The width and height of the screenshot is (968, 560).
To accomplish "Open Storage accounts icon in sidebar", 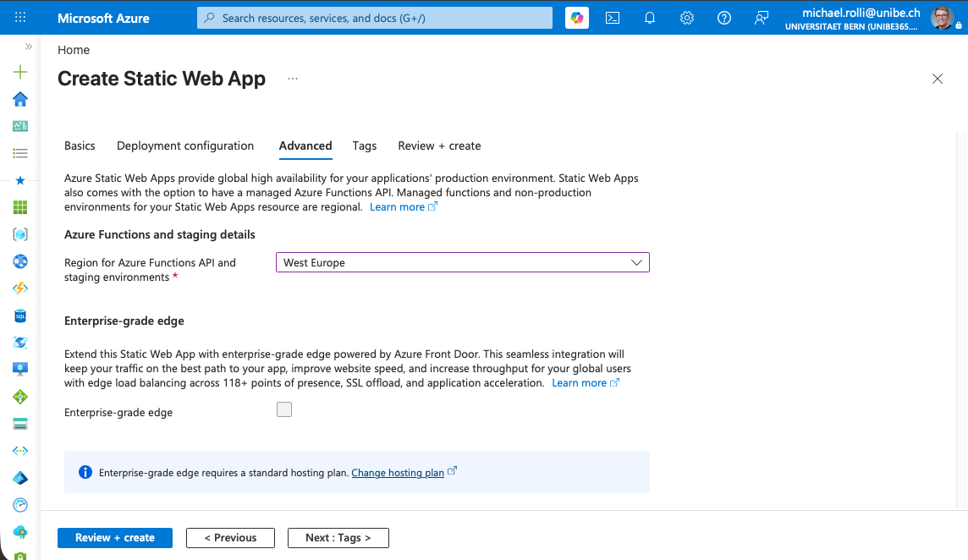I will (20, 424).
